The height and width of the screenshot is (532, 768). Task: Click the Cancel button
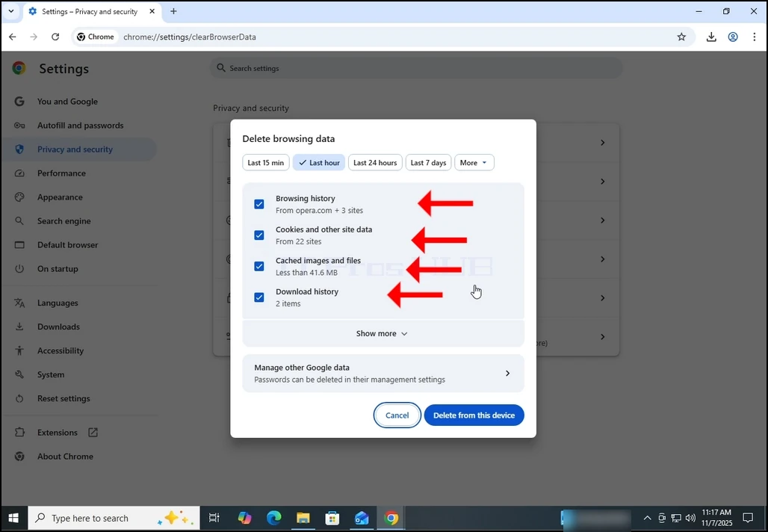point(397,415)
